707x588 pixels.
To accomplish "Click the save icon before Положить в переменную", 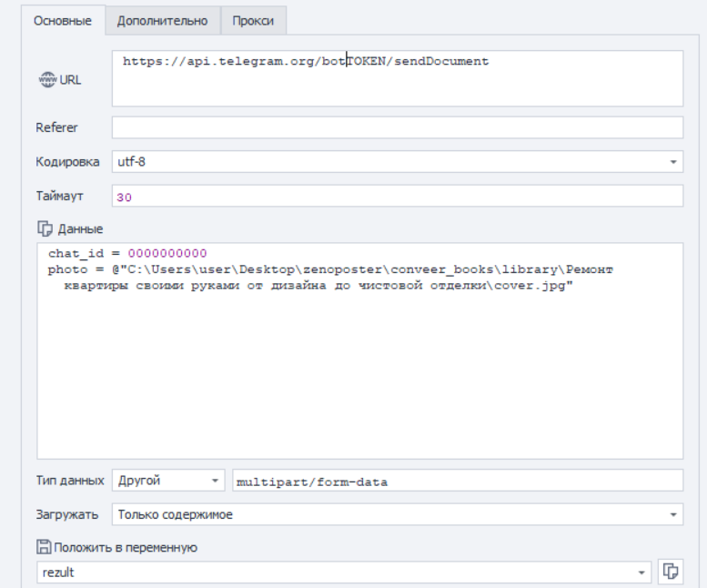I will (x=43, y=547).
